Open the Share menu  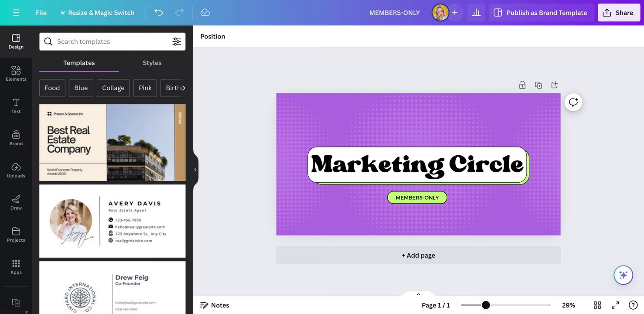point(619,13)
